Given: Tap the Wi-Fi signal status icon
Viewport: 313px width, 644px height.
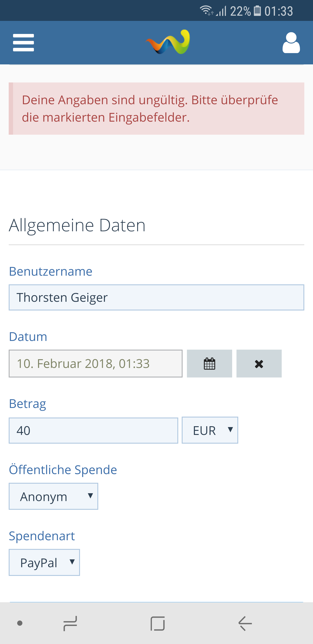Looking at the screenshot, I should click(x=206, y=10).
